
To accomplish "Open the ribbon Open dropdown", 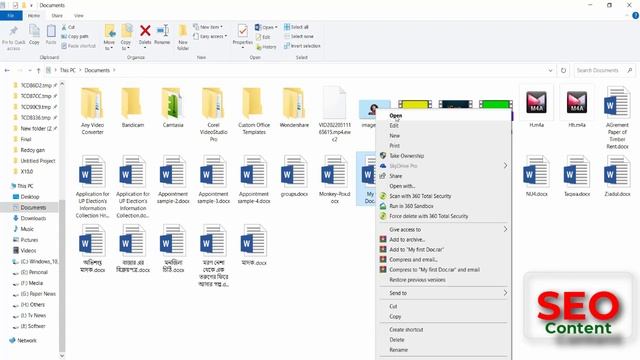I will click(266, 27).
